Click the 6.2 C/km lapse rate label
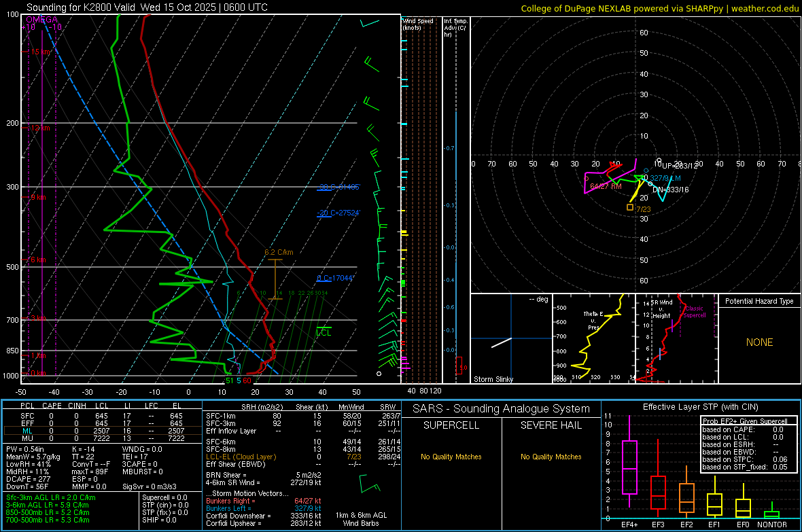The image size is (802, 532). [x=279, y=252]
